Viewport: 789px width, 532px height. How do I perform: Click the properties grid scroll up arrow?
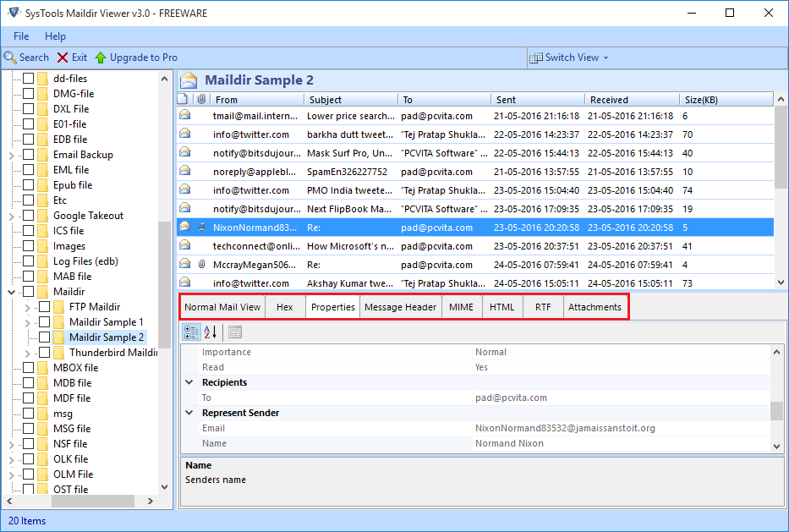776,352
